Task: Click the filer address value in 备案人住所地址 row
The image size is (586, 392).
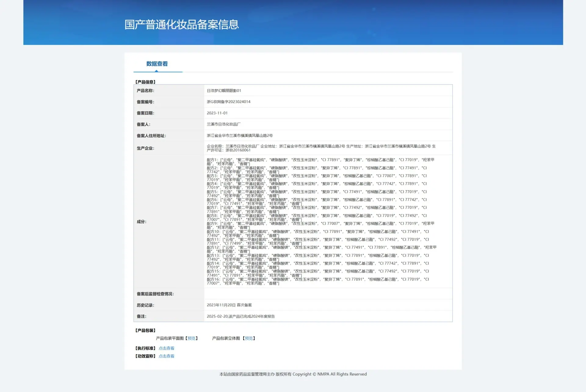Action: coord(240,136)
